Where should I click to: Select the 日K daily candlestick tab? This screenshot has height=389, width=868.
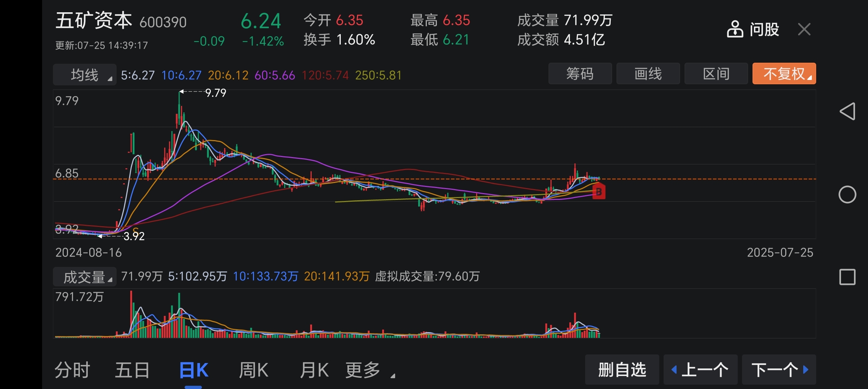194,370
